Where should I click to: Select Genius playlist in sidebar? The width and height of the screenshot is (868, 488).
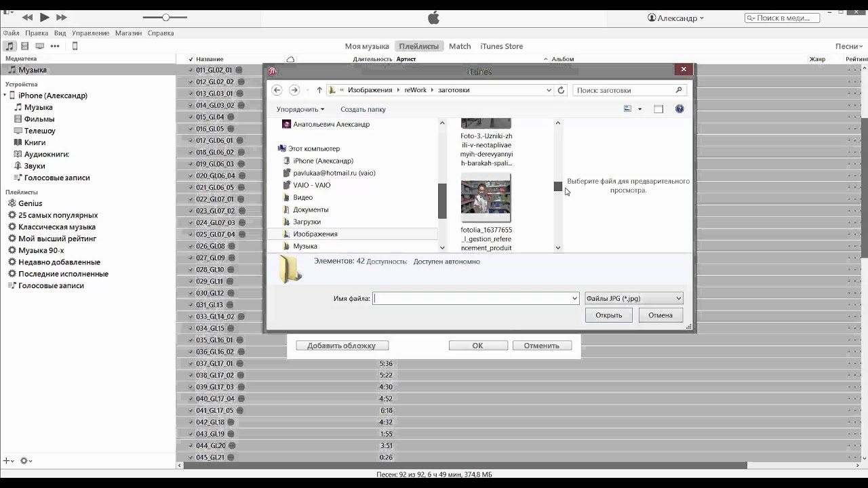(x=31, y=203)
